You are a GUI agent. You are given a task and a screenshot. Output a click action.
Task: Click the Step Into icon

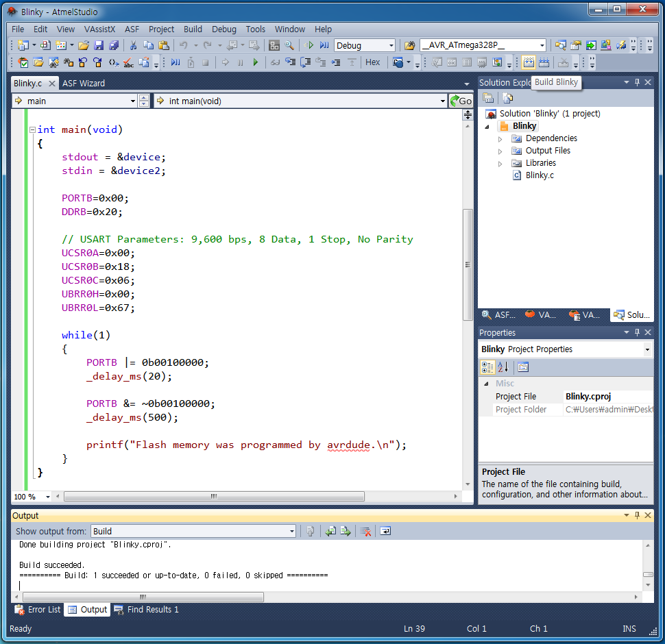291,62
